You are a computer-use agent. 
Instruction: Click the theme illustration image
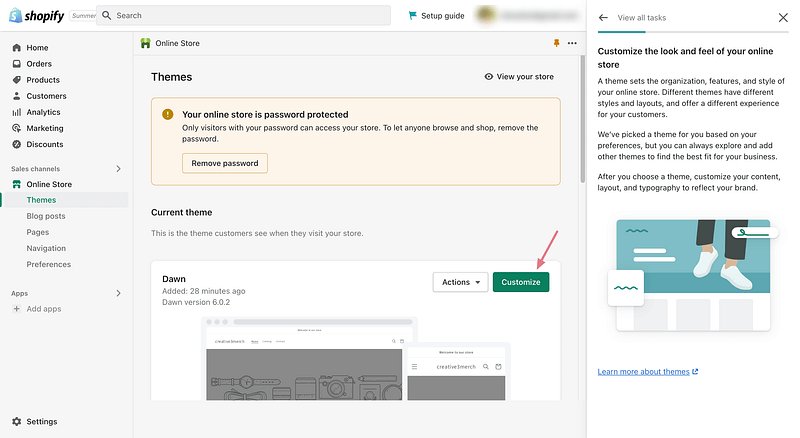tap(693, 276)
